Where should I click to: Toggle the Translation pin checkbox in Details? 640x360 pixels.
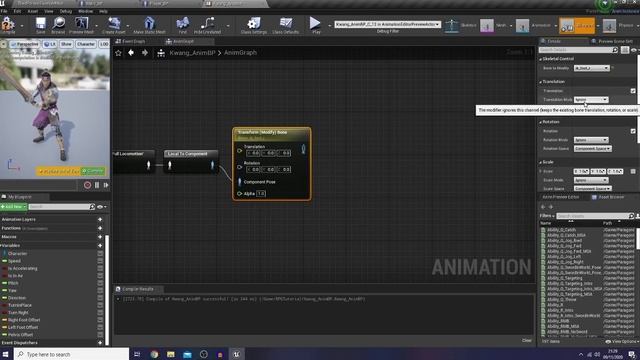click(633, 91)
